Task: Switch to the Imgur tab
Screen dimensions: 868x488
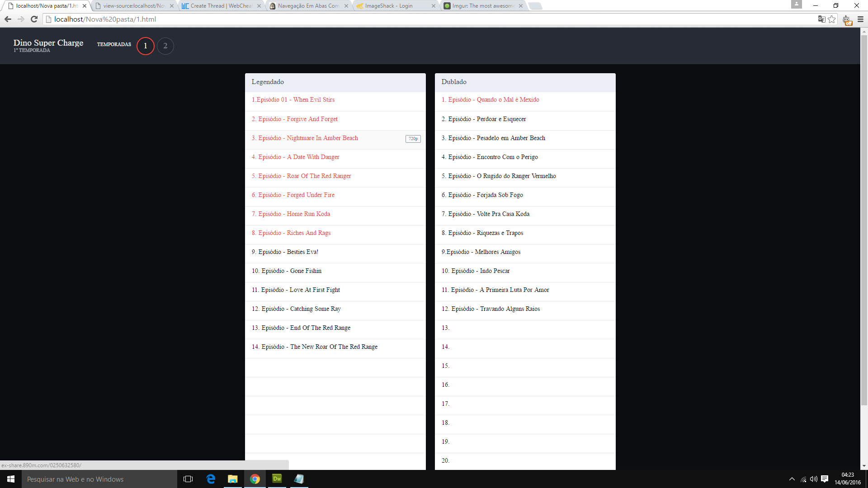Action: (x=482, y=6)
